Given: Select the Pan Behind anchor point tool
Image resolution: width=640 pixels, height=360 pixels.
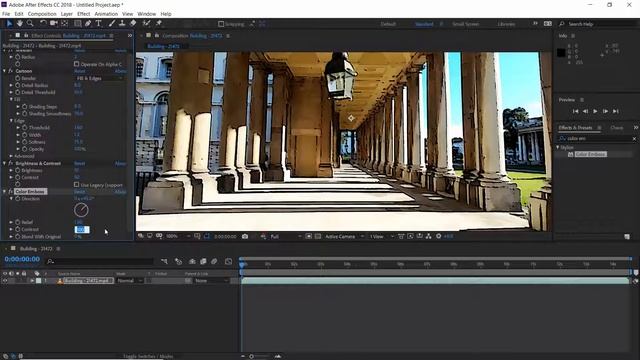Looking at the screenshot, I should click(64, 24).
